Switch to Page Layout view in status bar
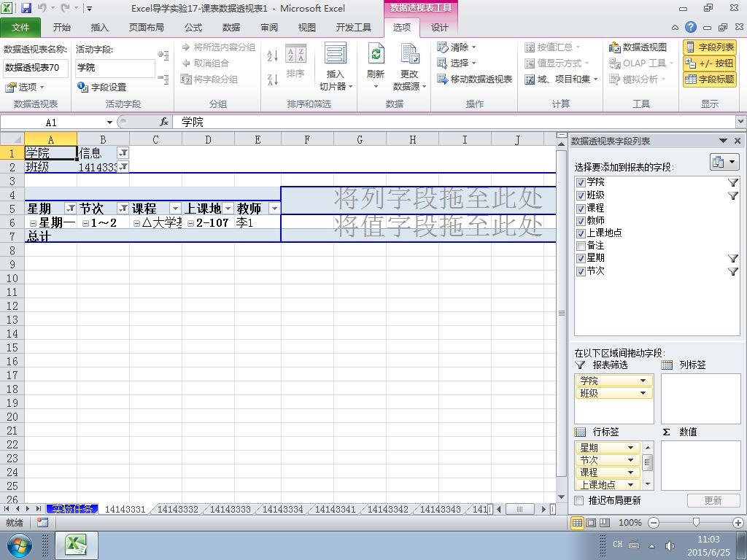Screen dimensions: 747x560 [x=591, y=522]
